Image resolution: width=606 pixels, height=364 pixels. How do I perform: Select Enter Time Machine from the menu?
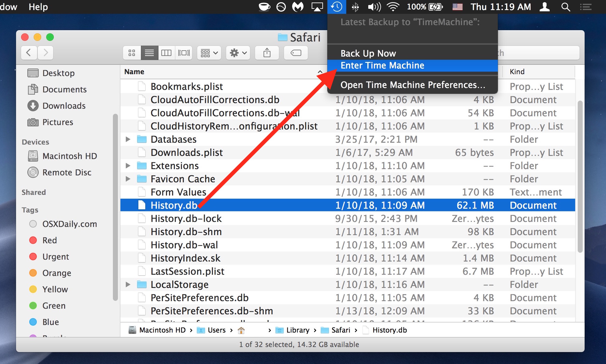[382, 65]
